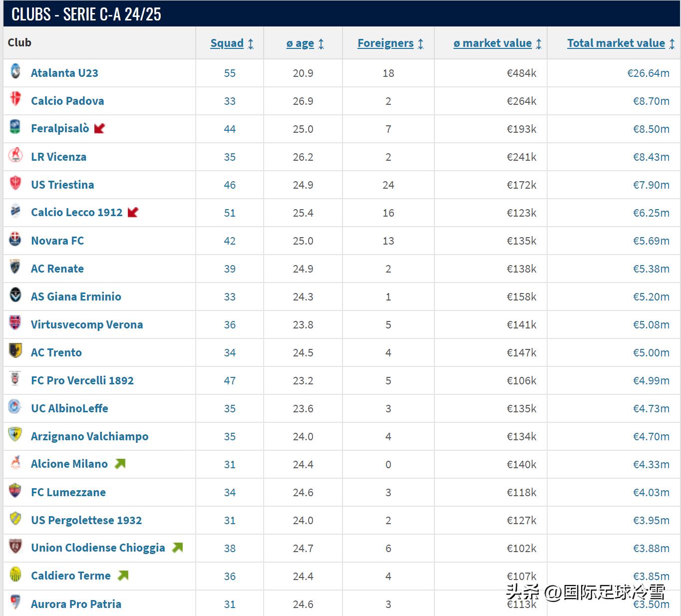The height and width of the screenshot is (616, 681).
Task: Click the UC AlbinoLeffe club crest
Action: [x=15, y=407]
